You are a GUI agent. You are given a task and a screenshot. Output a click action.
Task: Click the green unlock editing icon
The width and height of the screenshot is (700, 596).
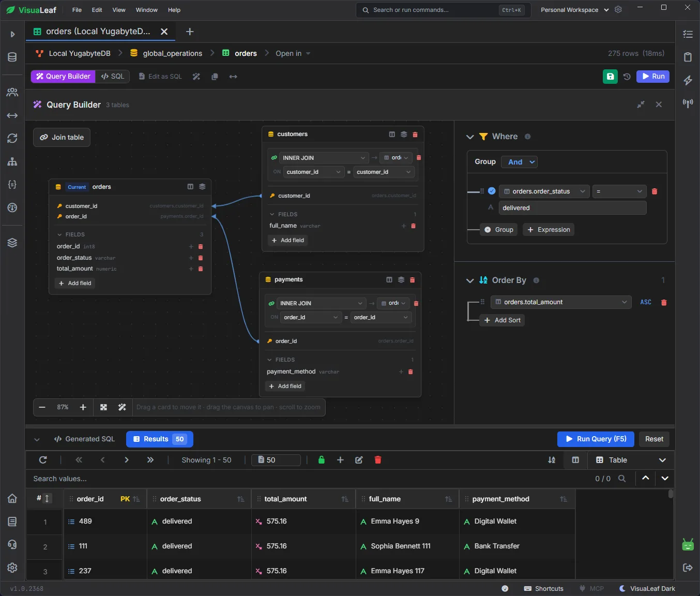[x=322, y=460]
